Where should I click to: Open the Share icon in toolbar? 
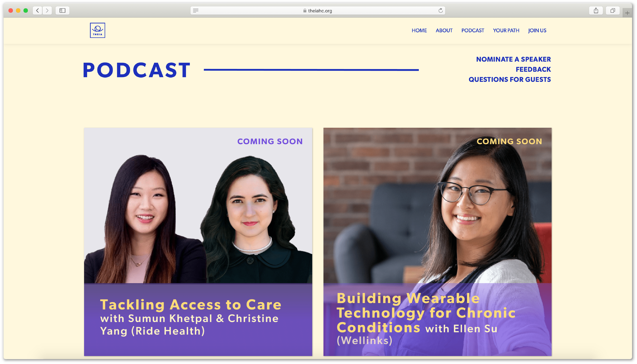[x=596, y=10]
